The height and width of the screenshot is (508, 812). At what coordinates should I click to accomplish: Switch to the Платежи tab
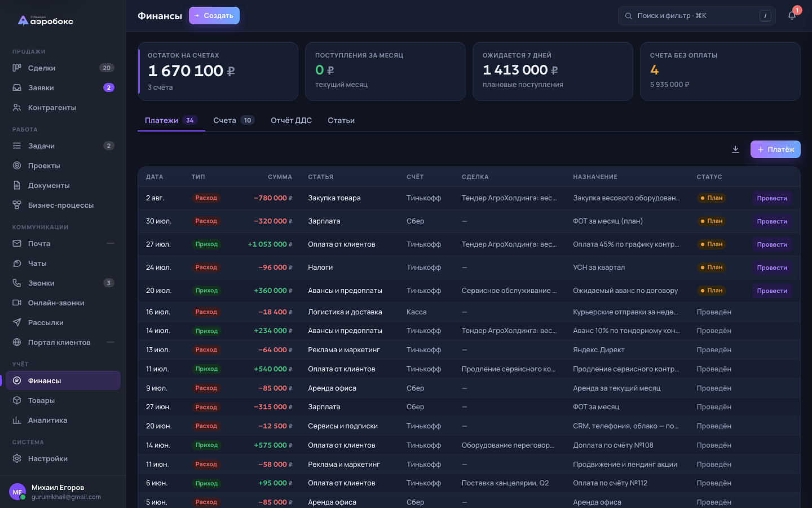click(171, 120)
